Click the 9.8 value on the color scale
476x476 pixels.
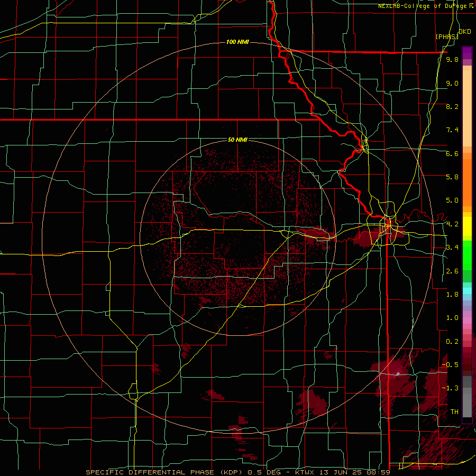[452, 60]
